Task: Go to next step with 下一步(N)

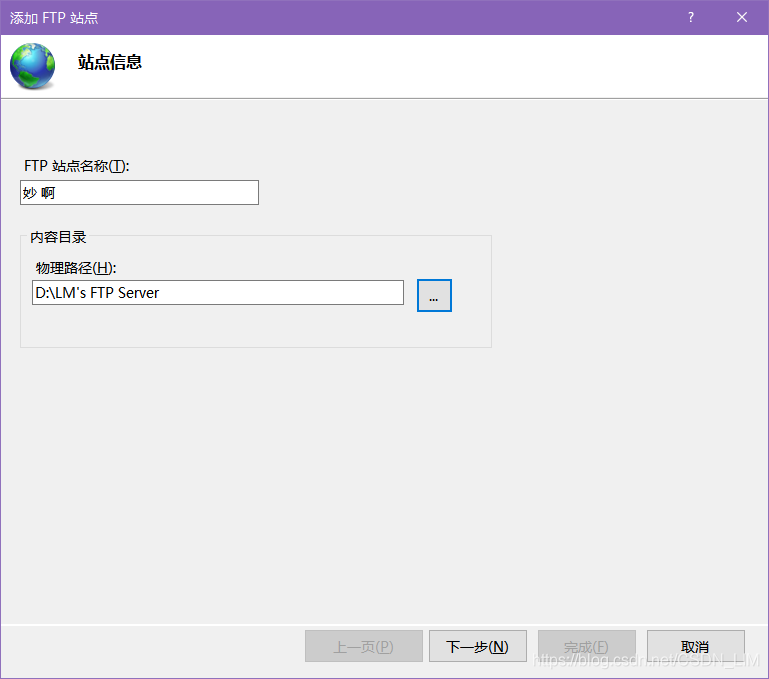Action: [x=478, y=646]
